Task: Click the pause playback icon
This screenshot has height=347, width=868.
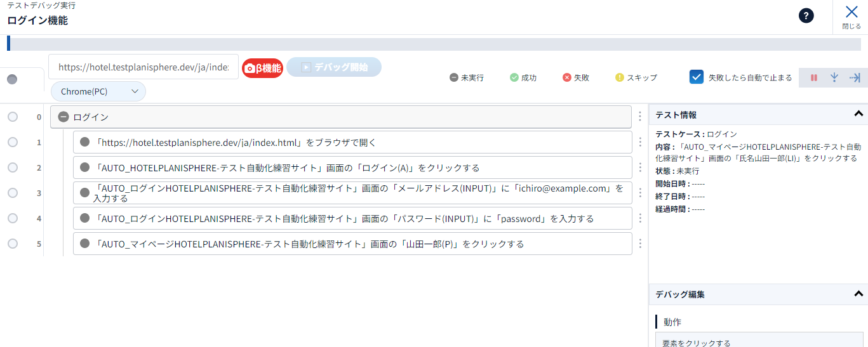Action: (x=813, y=77)
